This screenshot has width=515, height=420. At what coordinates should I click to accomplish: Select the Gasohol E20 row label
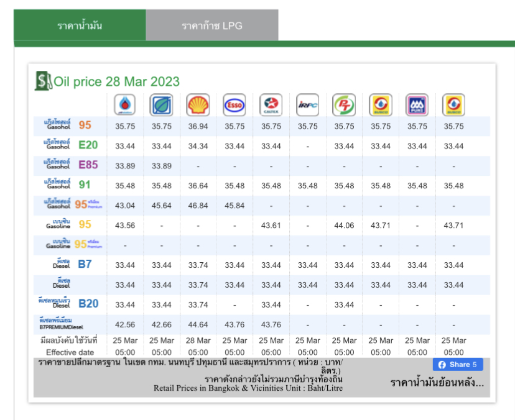tap(71, 145)
